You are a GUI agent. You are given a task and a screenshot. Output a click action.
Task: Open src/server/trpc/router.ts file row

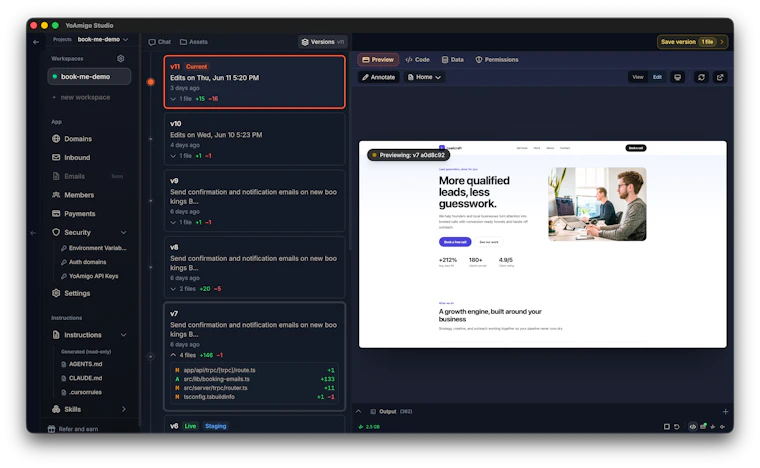(254, 388)
